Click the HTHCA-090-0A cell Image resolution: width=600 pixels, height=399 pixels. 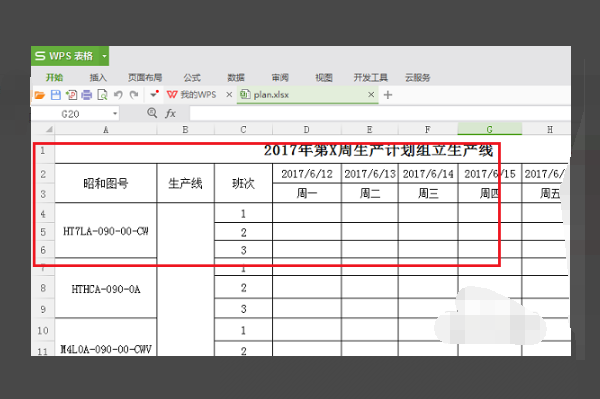(x=106, y=289)
